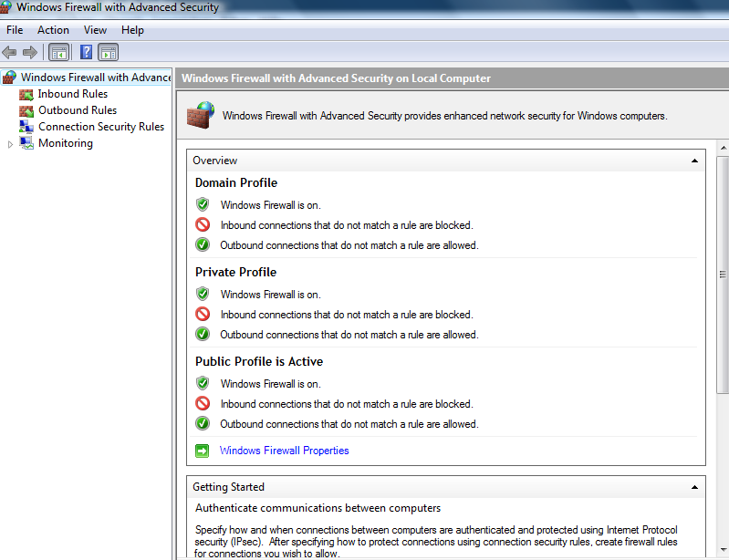Click Private Profile red blocked inbound icon

pyautogui.click(x=203, y=314)
